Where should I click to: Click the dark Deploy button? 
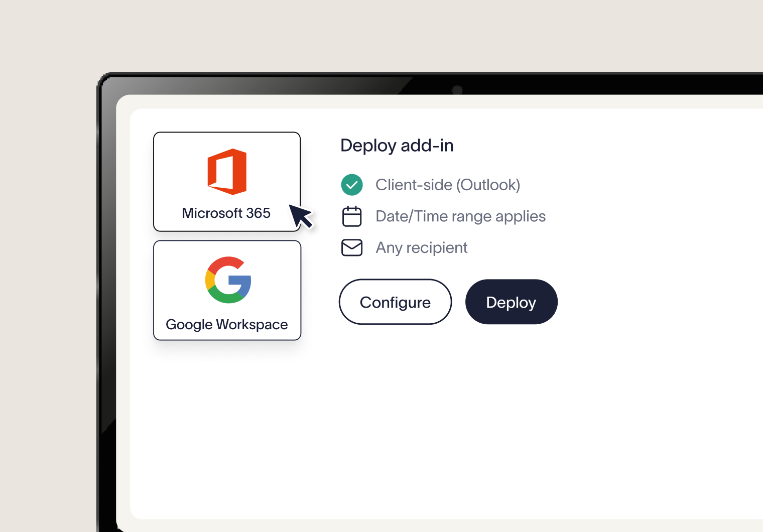click(512, 302)
